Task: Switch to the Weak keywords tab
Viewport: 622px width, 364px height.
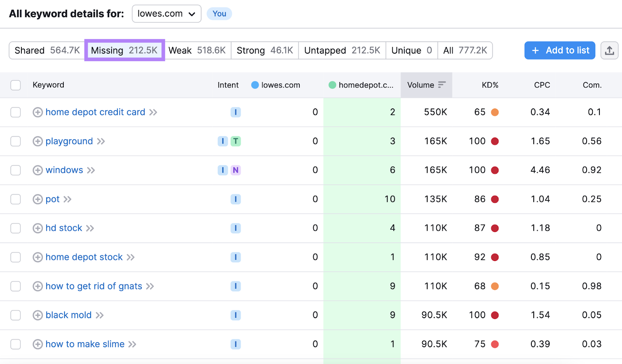Action: [198, 50]
